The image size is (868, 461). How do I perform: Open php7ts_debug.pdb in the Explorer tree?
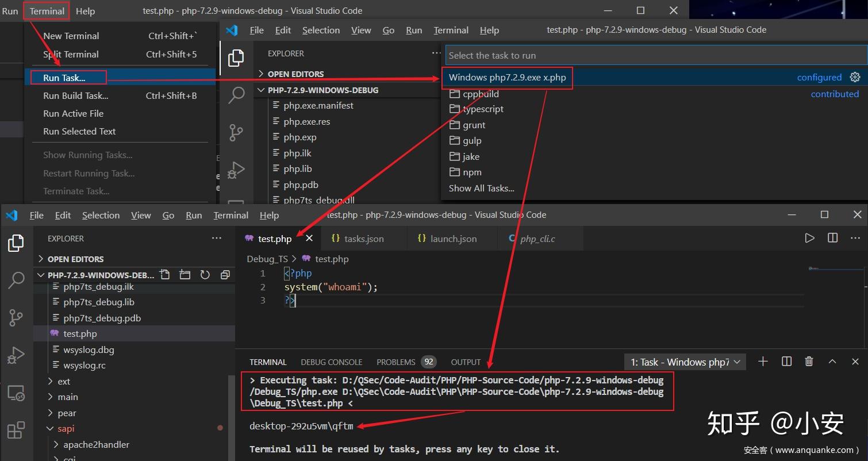(102, 318)
